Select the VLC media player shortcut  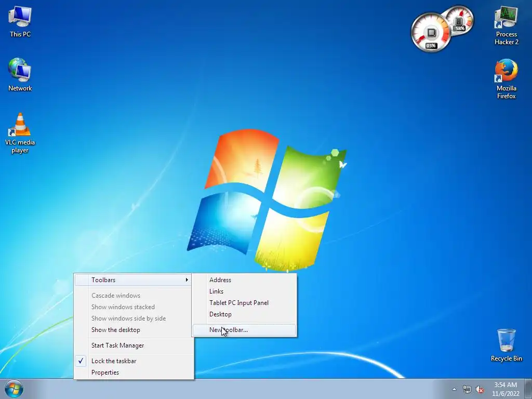pyautogui.click(x=20, y=133)
